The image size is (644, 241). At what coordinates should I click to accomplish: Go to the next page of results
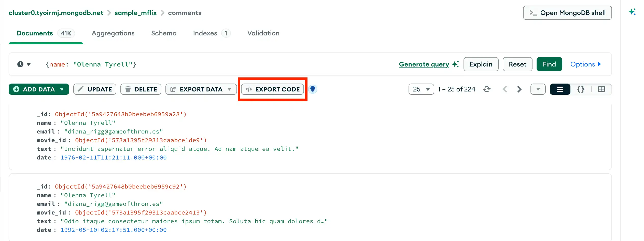click(x=519, y=89)
